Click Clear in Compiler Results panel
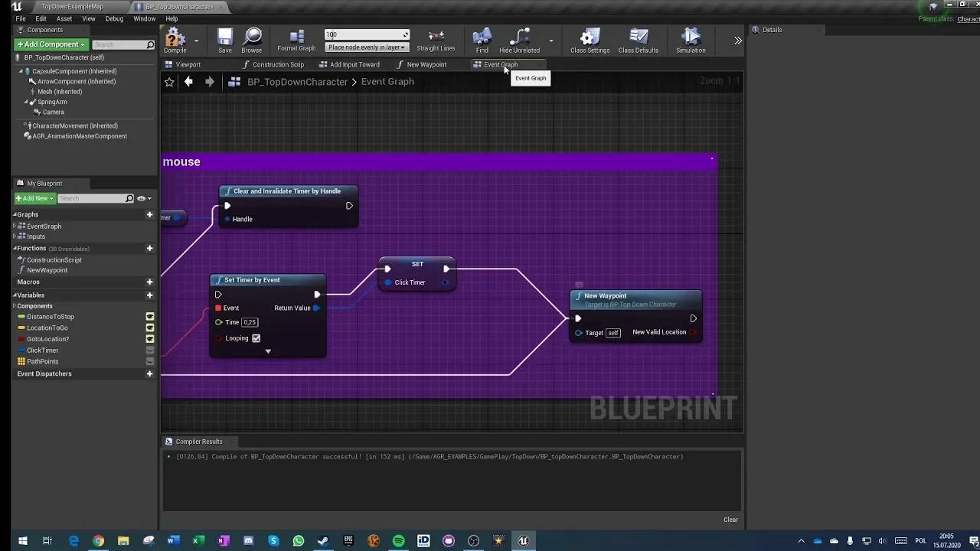This screenshot has width=980, height=551. coord(730,519)
